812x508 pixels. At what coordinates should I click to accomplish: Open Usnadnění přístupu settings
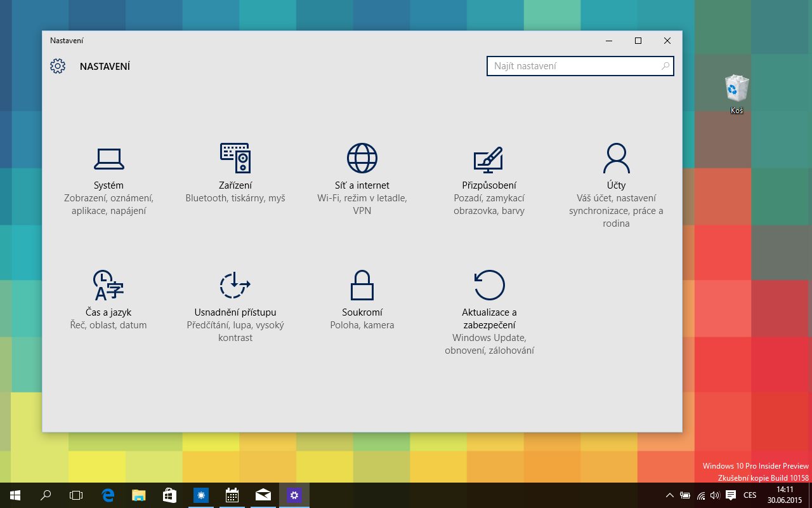235,307
